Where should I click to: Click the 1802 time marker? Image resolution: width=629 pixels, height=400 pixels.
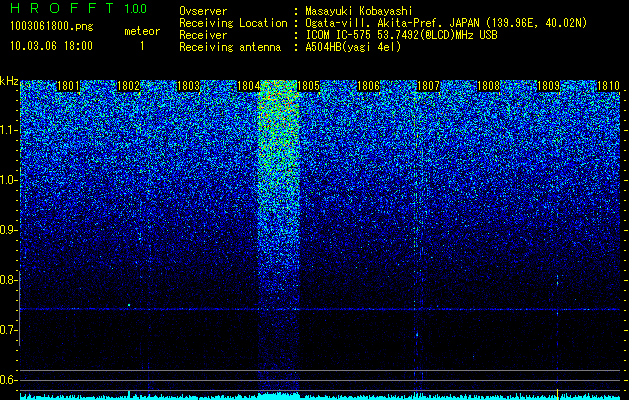click(128, 86)
